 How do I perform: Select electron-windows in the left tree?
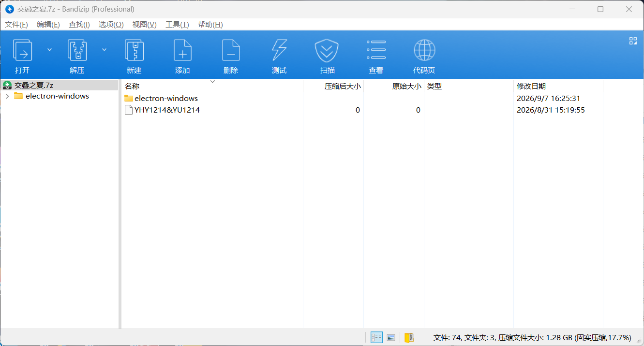(57, 96)
